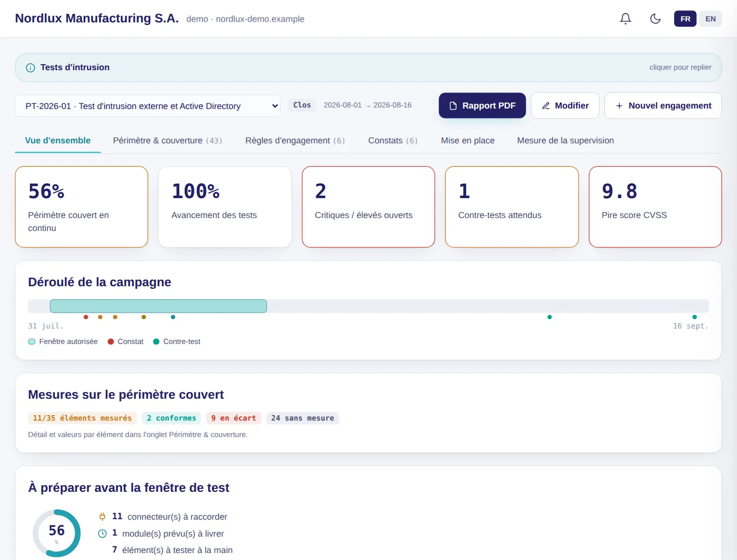
Task: Click the 56% circular progress gauge
Action: point(57,533)
